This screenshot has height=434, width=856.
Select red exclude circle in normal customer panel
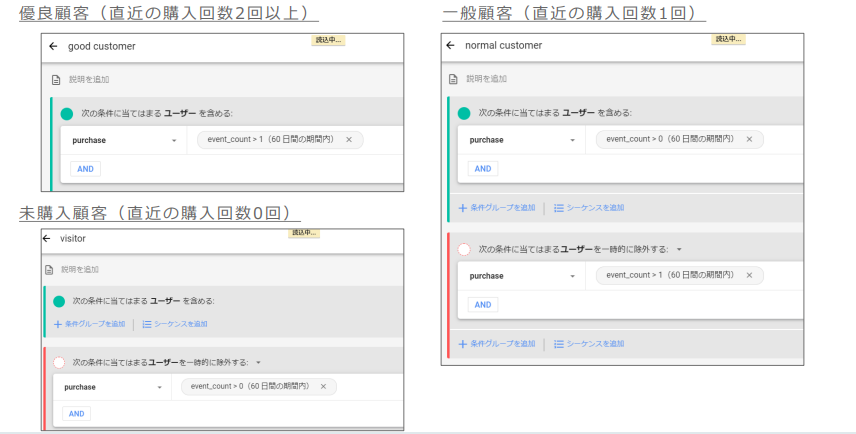click(x=463, y=249)
